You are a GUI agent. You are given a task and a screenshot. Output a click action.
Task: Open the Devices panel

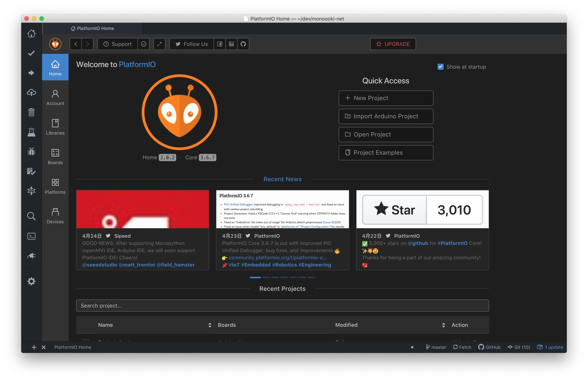pos(55,216)
